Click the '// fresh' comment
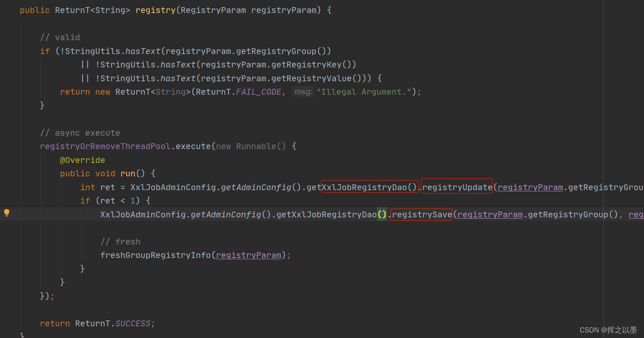Screen dimensions: 644x338 coord(120,242)
